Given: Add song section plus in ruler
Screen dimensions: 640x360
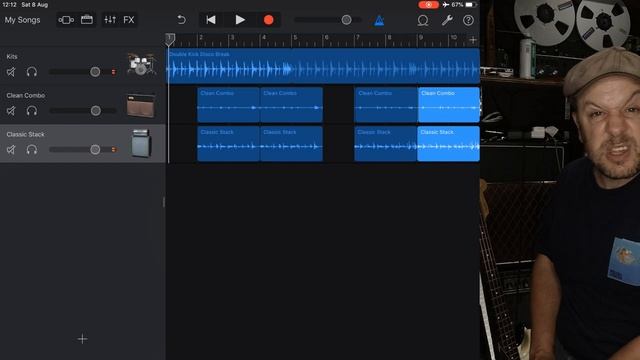Looking at the screenshot, I should (x=473, y=40).
